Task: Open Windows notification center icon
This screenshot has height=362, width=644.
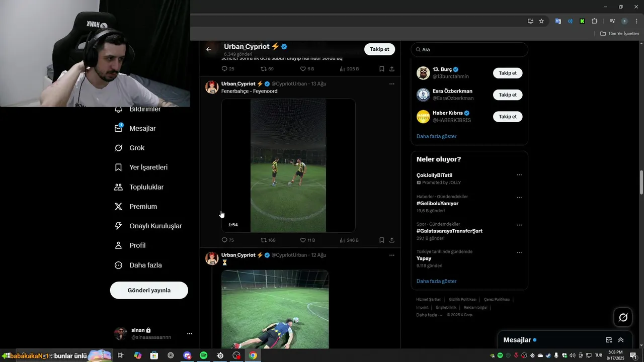Action: 633,355
